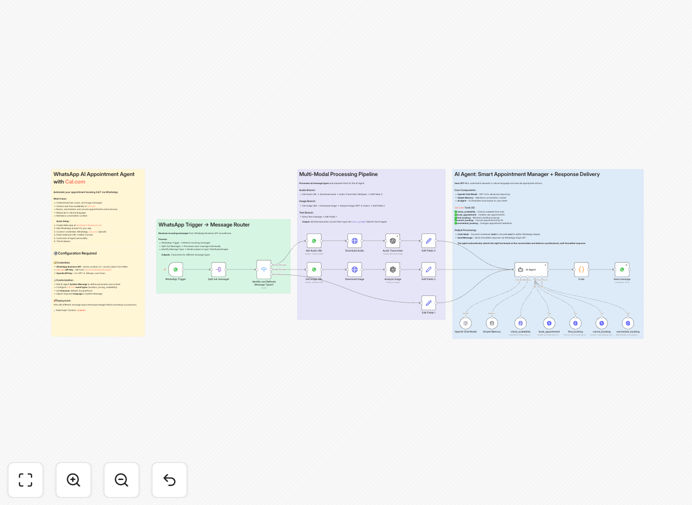Image resolution: width=692 pixels, height=505 pixels.
Task: Select the Send message WhatsApp node
Action: point(622,269)
